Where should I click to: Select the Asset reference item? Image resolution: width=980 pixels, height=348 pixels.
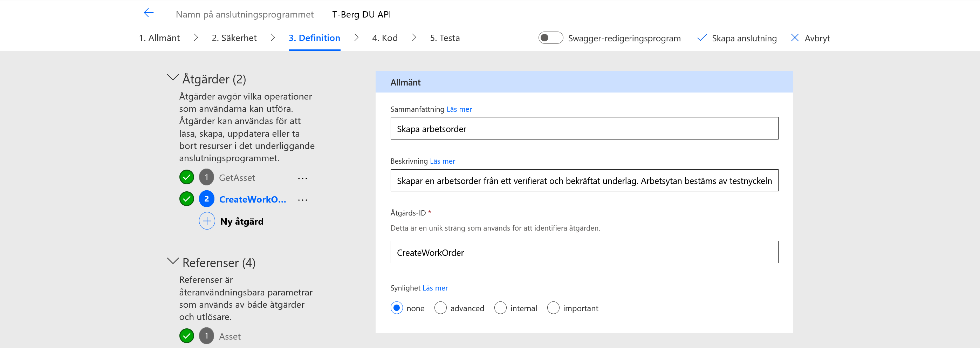pos(229,336)
